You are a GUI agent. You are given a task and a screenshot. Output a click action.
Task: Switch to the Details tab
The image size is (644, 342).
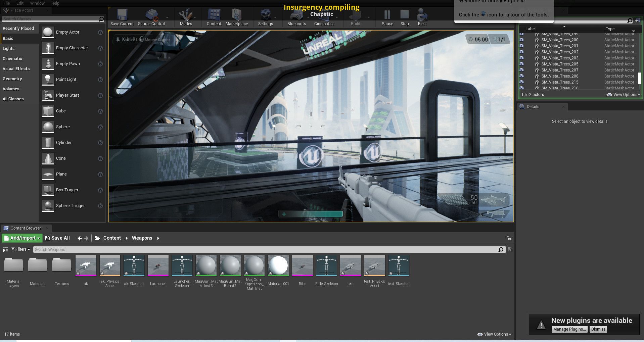[533, 107]
